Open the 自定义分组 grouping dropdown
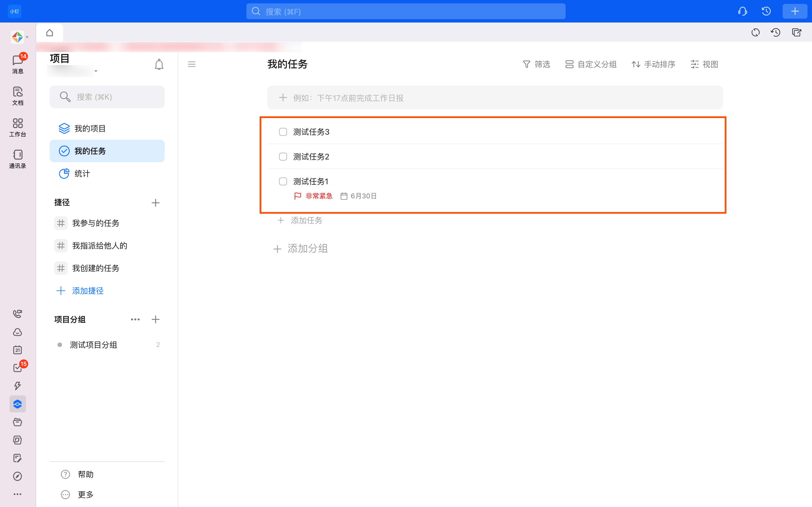This screenshot has width=812, height=507. coord(591,64)
